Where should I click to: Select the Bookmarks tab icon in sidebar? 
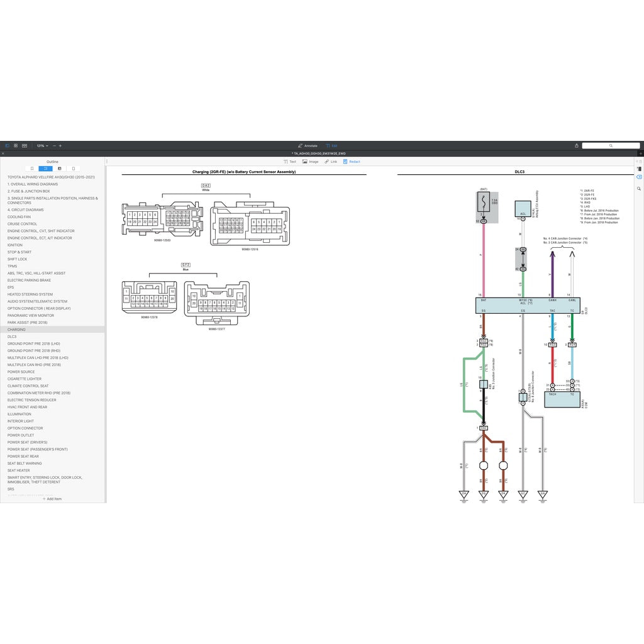point(32,168)
